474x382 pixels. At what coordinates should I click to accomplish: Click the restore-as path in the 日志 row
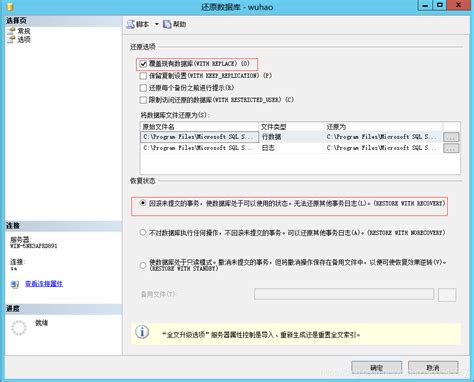point(384,148)
